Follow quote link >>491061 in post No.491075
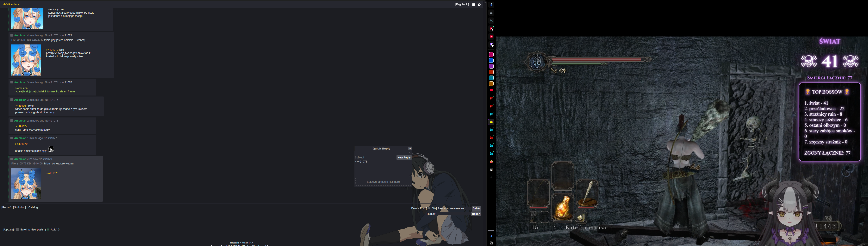The height and width of the screenshot is (246, 868). [x=21, y=106]
